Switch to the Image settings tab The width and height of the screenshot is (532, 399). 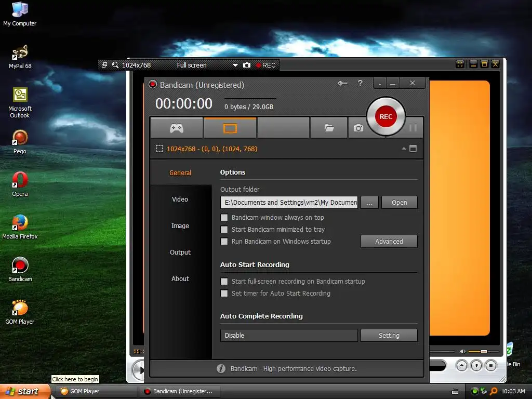point(180,225)
